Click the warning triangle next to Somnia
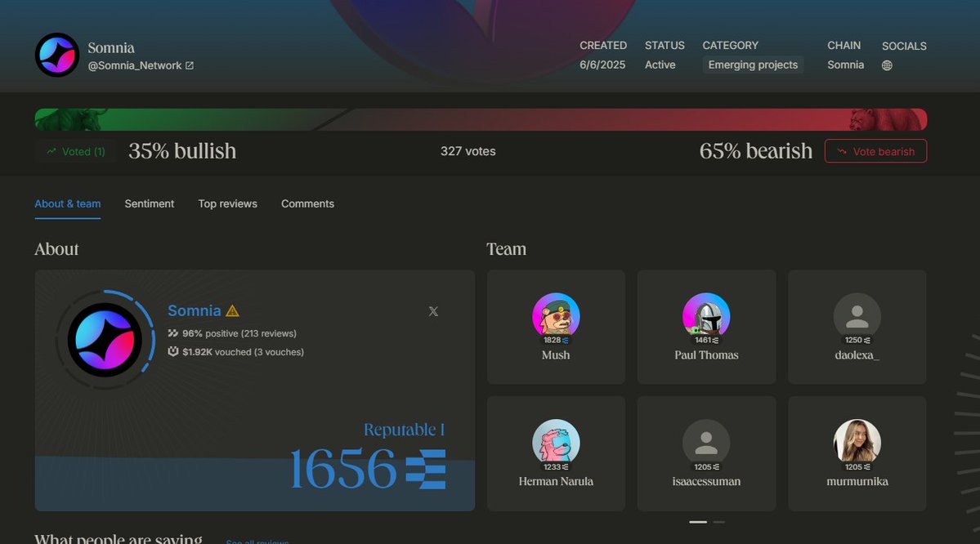The width and height of the screenshot is (980, 544). pyautogui.click(x=232, y=310)
